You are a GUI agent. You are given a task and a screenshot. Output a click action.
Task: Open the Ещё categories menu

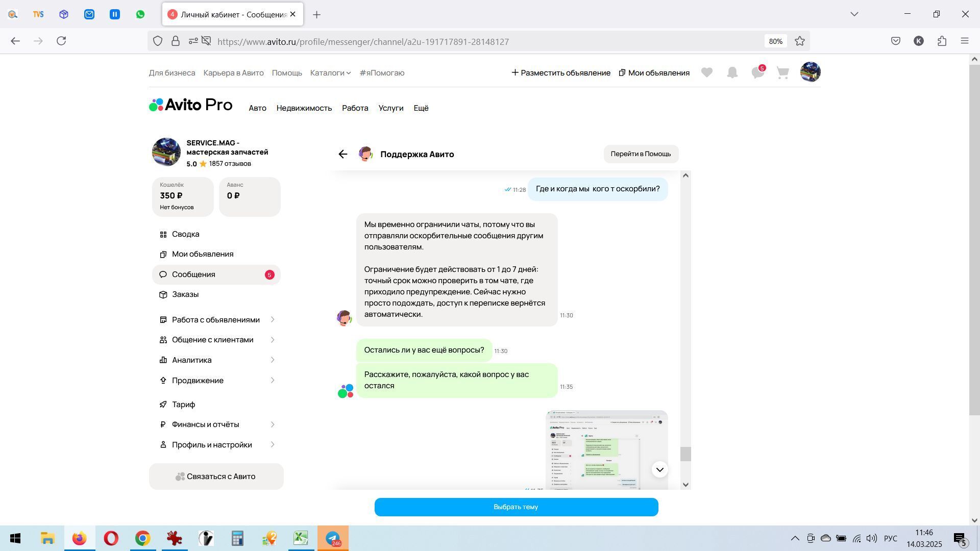[x=421, y=108]
